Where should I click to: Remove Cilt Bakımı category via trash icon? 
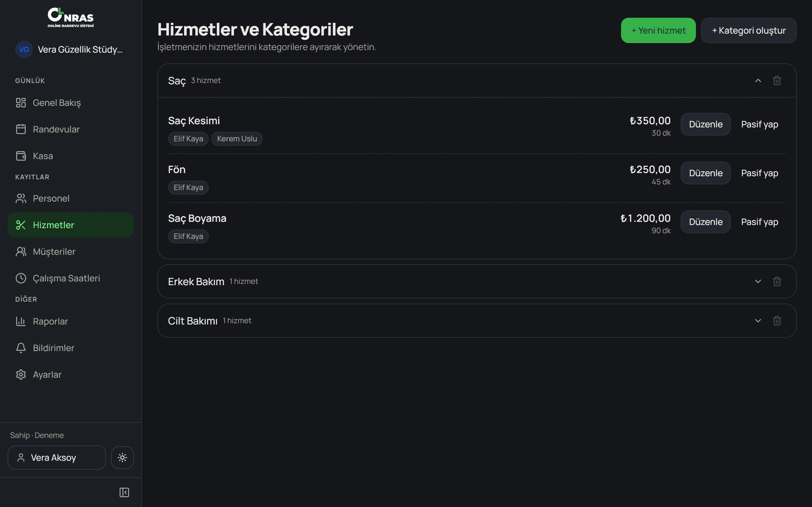777,321
